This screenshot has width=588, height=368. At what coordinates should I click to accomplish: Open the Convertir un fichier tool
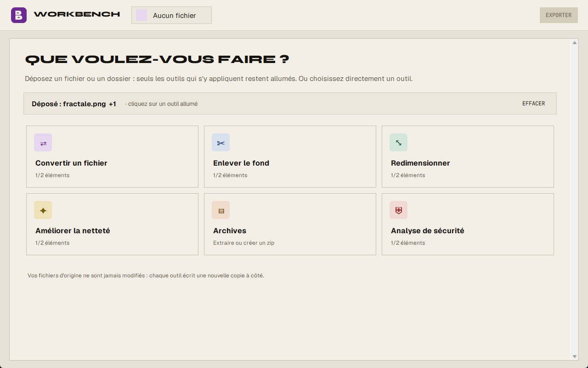tap(112, 156)
